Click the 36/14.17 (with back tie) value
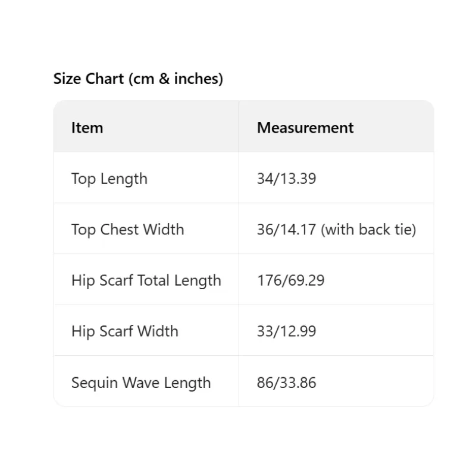 coord(336,230)
